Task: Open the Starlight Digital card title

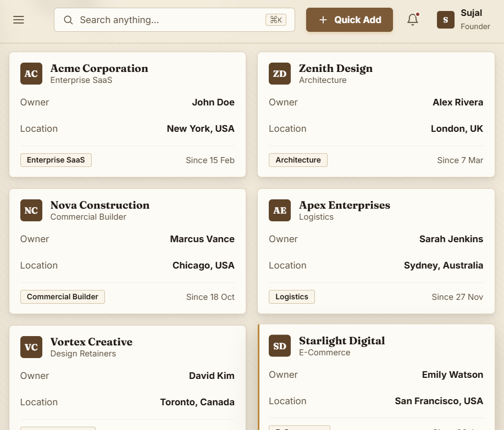Action: (x=342, y=340)
